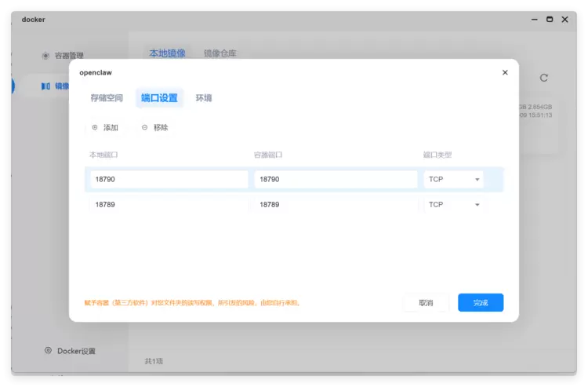Click local port field containing 18790
Screen dimensions: 588x387
pos(169,180)
